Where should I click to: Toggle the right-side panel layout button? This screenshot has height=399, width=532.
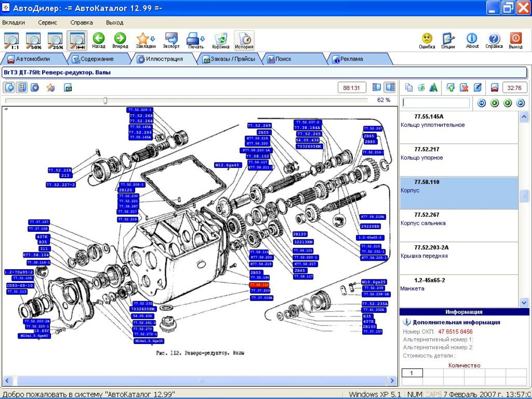click(390, 88)
